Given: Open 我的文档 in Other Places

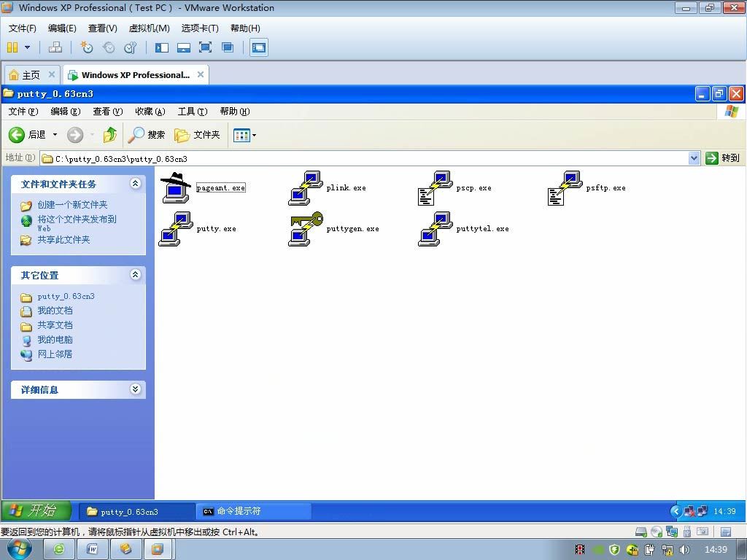Looking at the screenshot, I should click(x=55, y=311).
